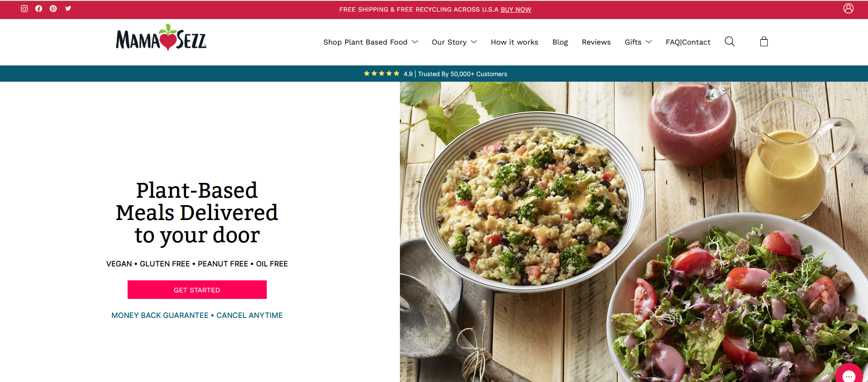Expand the Gifts dropdown menu

point(638,42)
